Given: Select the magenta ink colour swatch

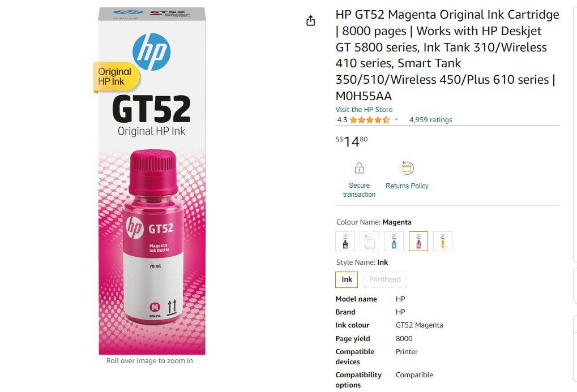Looking at the screenshot, I should [x=418, y=241].
